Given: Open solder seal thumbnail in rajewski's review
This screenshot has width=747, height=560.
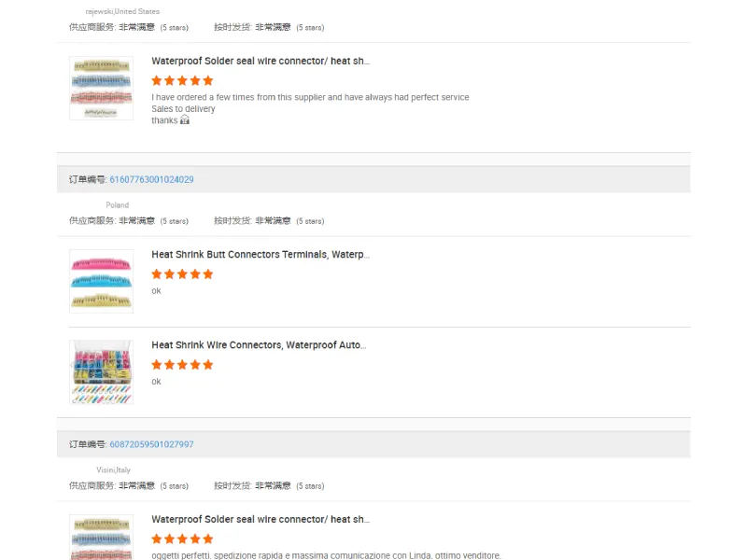Looking at the screenshot, I should [101, 88].
